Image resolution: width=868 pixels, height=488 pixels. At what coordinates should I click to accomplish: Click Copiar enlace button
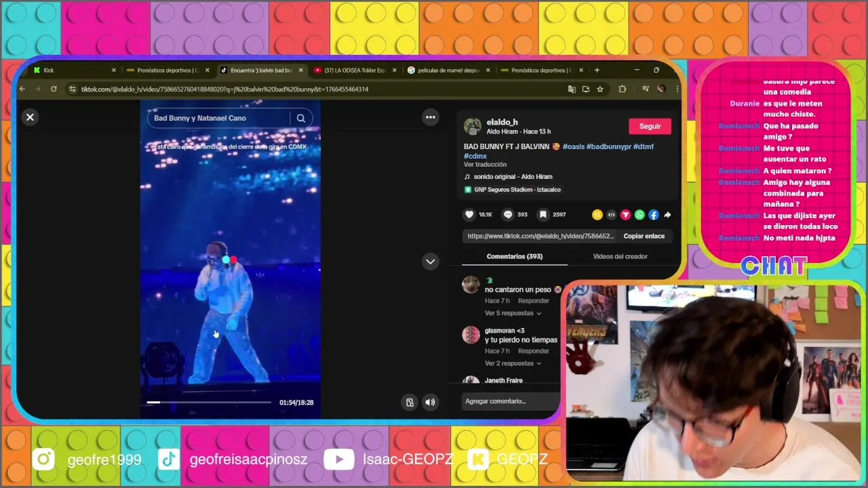click(x=644, y=236)
